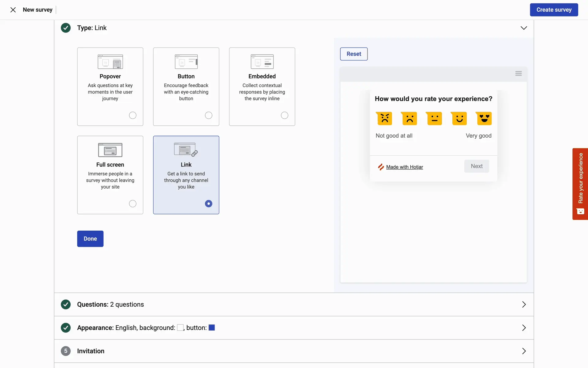Choose the neutral face emoji rating
The width and height of the screenshot is (588, 368).
434,118
